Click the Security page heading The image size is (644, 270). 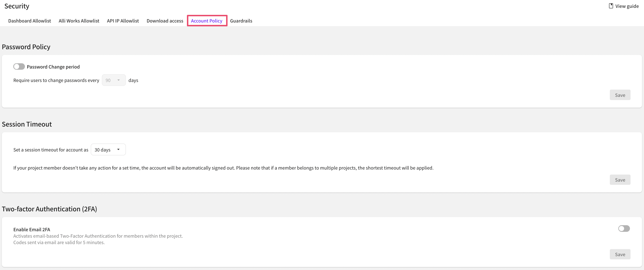(x=17, y=6)
